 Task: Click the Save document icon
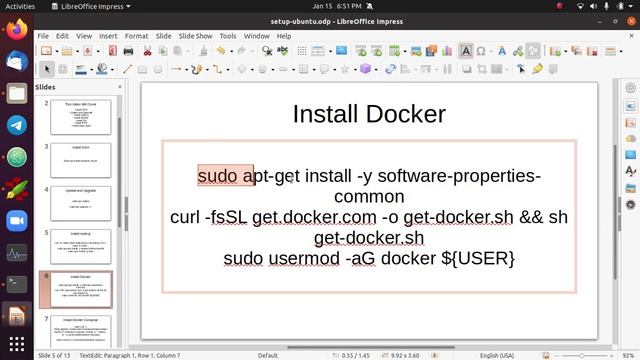[88, 51]
